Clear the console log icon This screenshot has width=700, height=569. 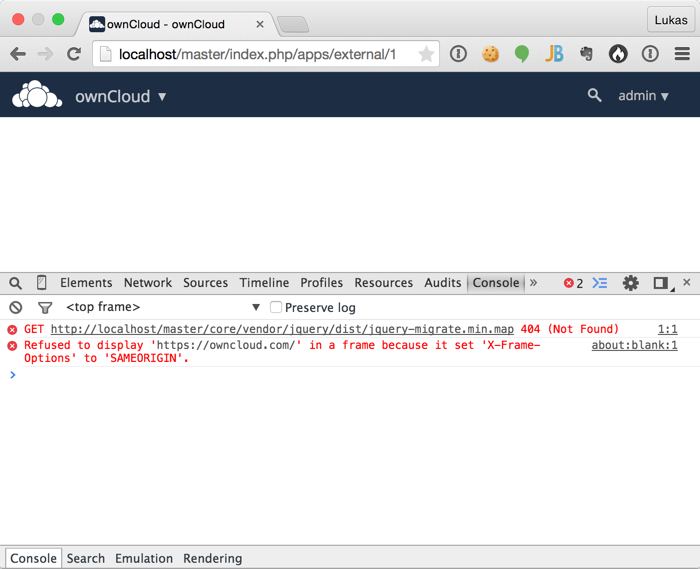[15, 308]
